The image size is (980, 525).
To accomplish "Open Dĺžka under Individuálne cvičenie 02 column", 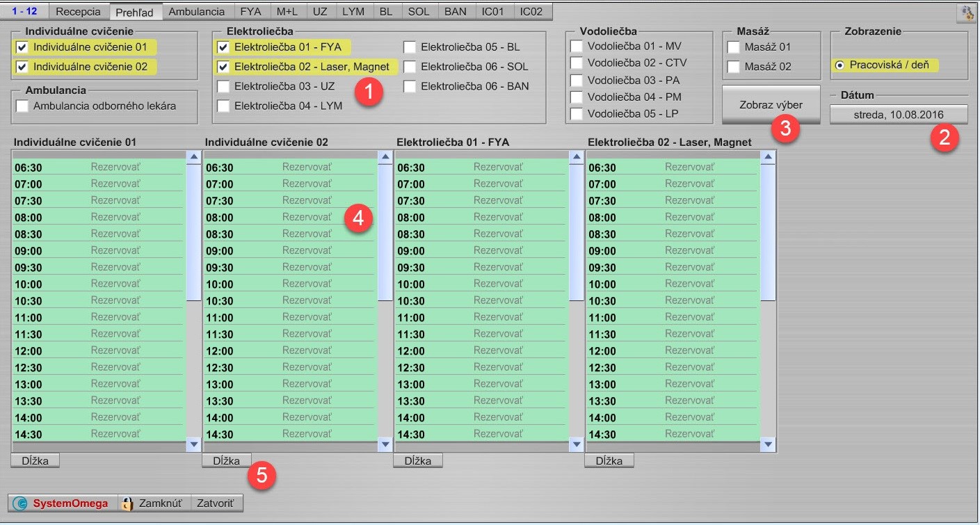I will [227, 460].
